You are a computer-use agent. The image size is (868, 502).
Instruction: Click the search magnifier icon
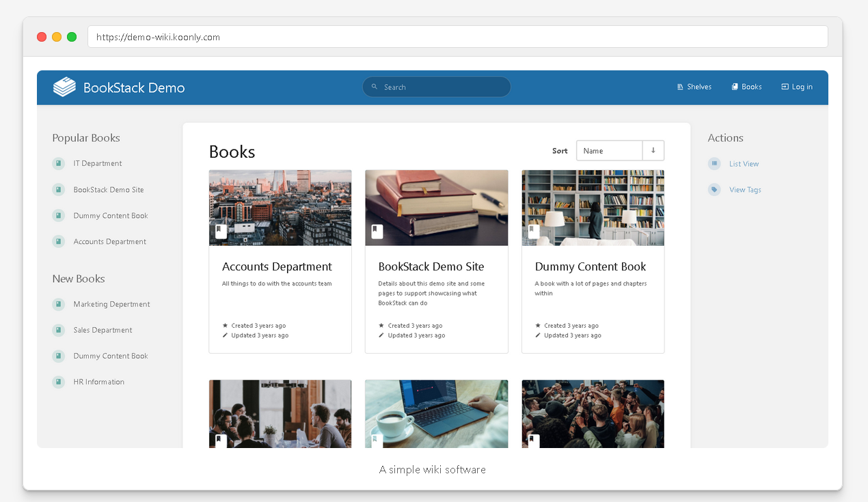375,87
